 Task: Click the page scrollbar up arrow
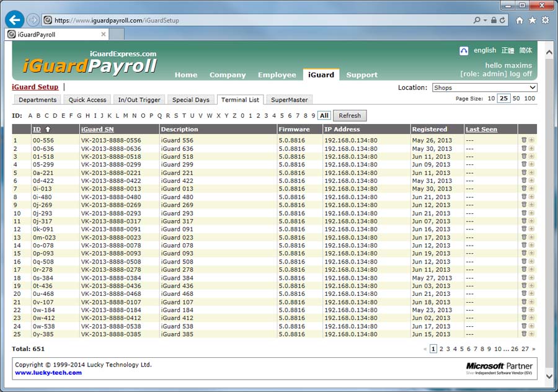549,52
